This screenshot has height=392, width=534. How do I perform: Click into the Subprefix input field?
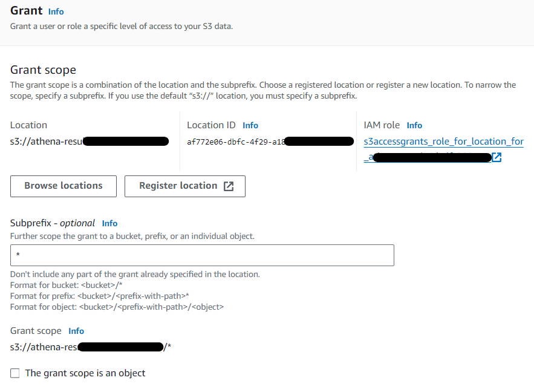pyautogui.click(x=203, y=255)
